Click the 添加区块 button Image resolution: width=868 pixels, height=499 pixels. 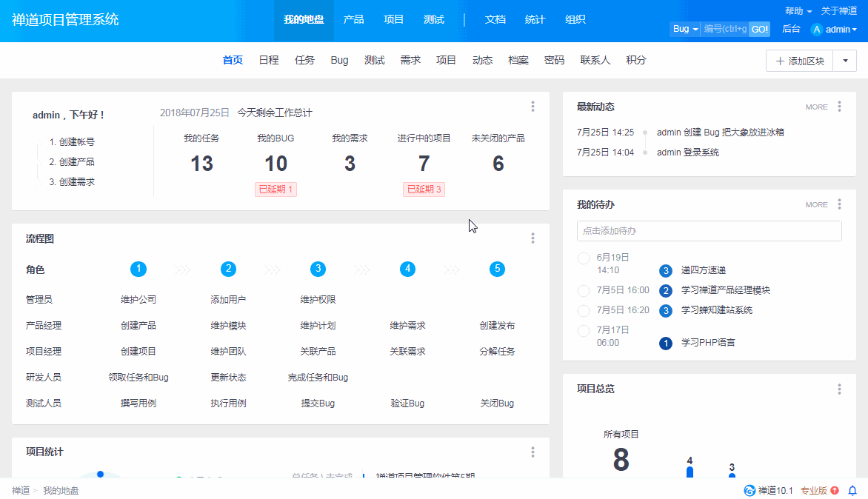pyautogui.click(x=799, y=61)
